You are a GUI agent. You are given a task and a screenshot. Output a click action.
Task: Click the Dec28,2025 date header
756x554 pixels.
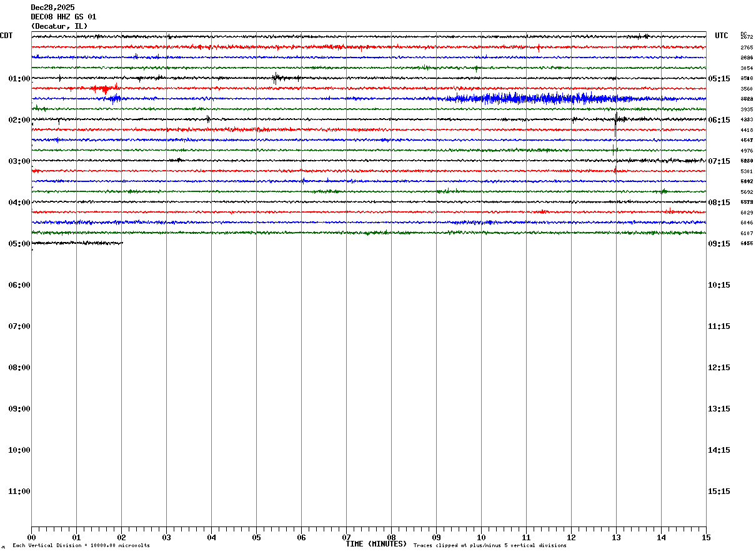[x=52, y=8]
